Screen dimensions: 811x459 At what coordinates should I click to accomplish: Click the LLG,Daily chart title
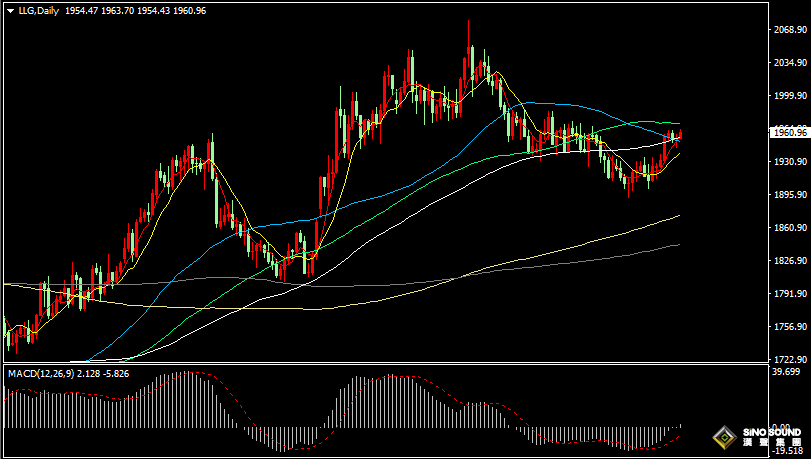click(40, 11)
